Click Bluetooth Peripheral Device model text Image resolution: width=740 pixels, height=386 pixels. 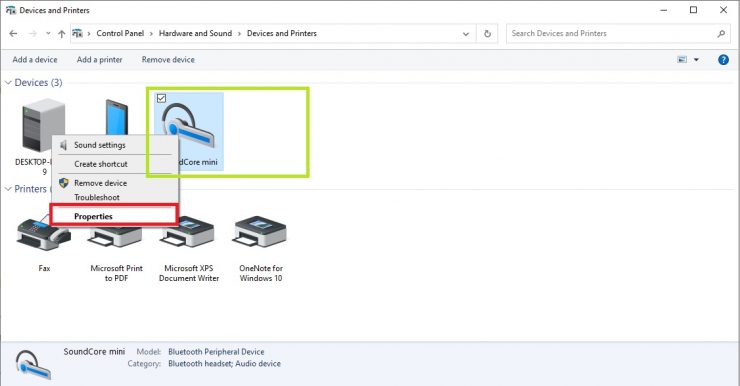pyautogui.click(x=216, y=352)
